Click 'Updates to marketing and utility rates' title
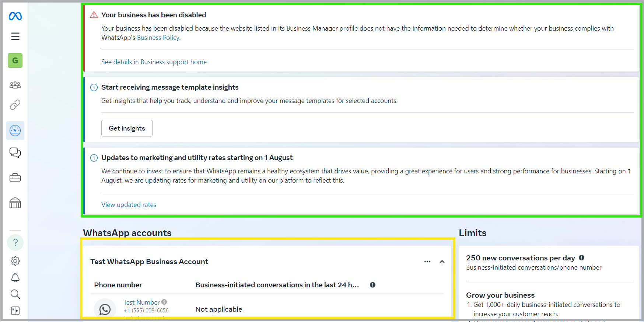 (197, 158)
